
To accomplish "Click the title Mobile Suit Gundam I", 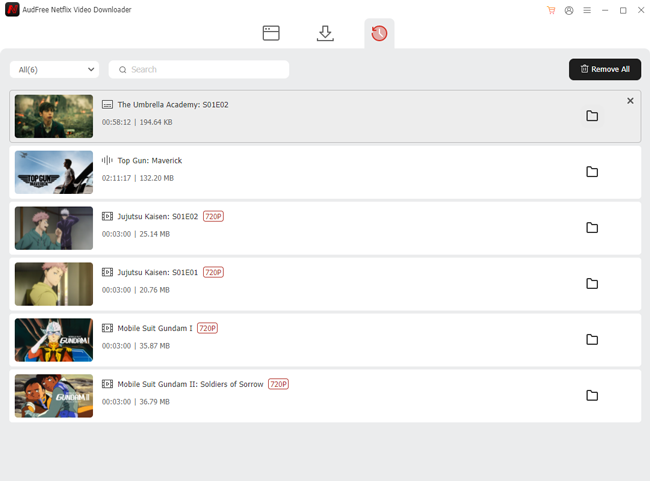I will pyautogui.click(x=155, y=329).
